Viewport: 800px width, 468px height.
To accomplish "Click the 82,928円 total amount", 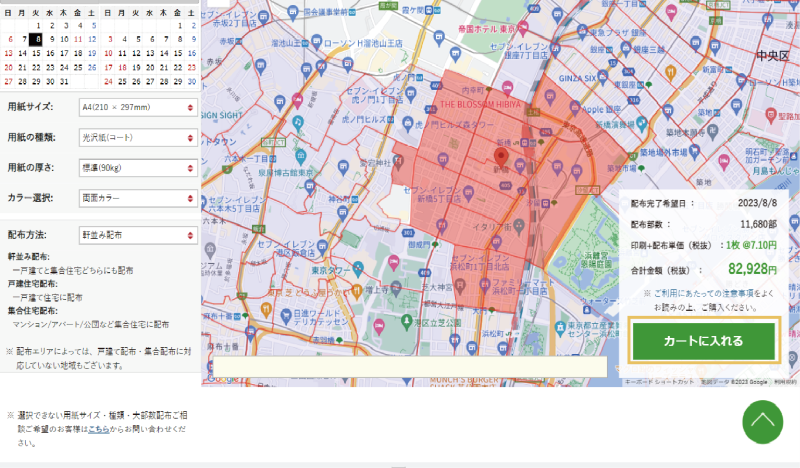I will click(x=752, y=269).
